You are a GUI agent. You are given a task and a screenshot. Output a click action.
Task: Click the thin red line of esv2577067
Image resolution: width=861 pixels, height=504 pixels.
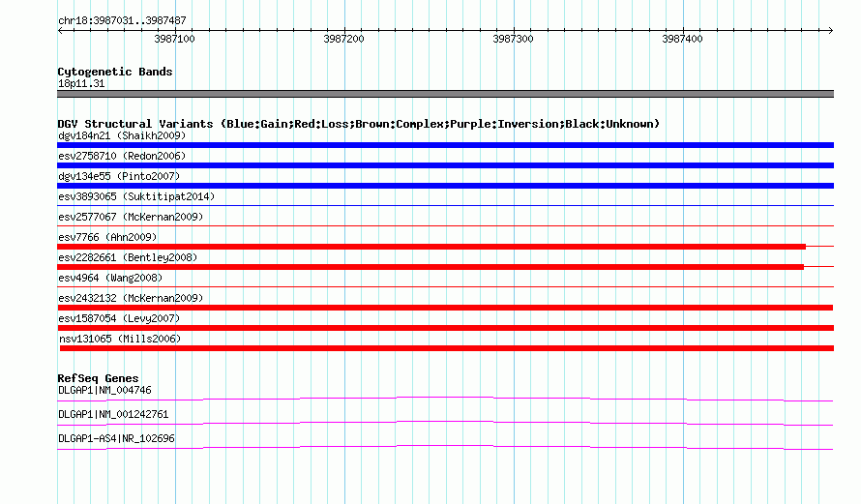pyautogui.click(x=445, y=225)
